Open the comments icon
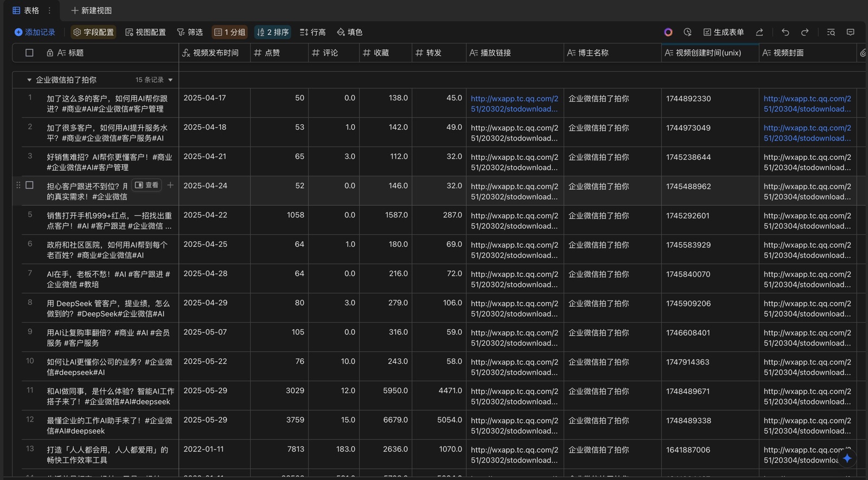Screen dimensions: 868x480 pos(850,32)
